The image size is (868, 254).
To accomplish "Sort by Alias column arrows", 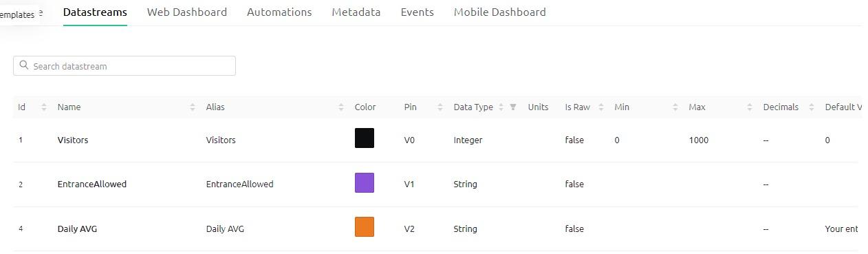I will point(341,107).
